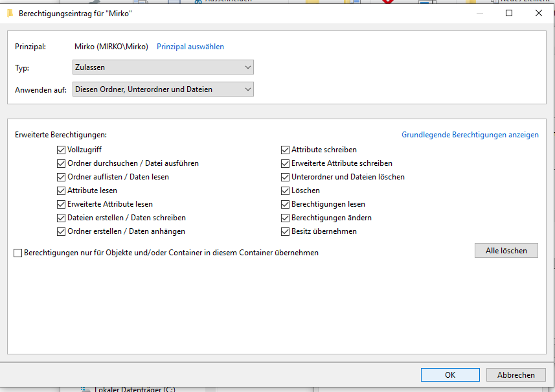This screenshot has height=392, width=555.
Task: Toggle the Besitz übernehmen checkbox
Action: pos(286,231)
